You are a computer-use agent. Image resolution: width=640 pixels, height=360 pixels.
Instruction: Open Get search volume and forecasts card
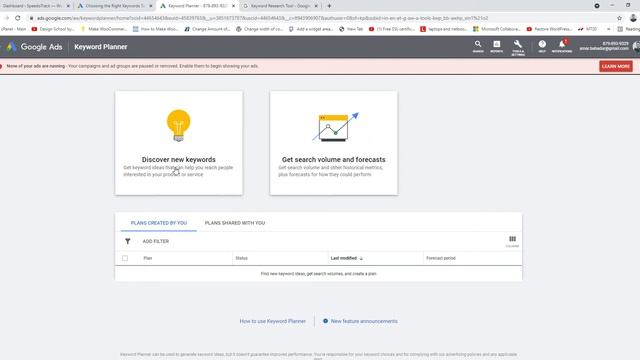point(333,143)
